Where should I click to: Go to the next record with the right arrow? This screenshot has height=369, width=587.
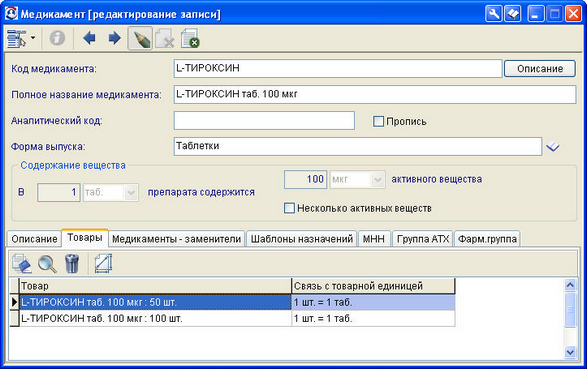click(115, 38)
